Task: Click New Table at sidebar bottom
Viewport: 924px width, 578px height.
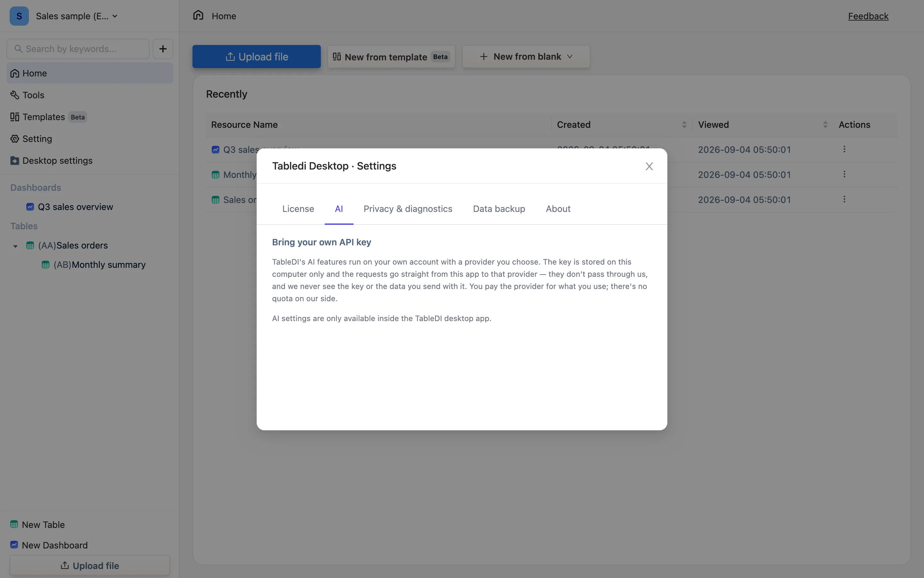Action: [x=43, y=524]
